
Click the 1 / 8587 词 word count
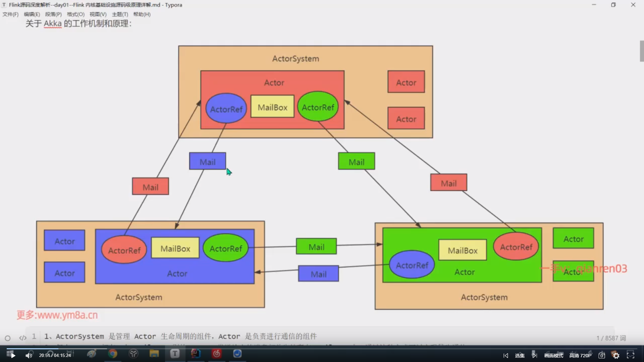(x=611, y=338)
